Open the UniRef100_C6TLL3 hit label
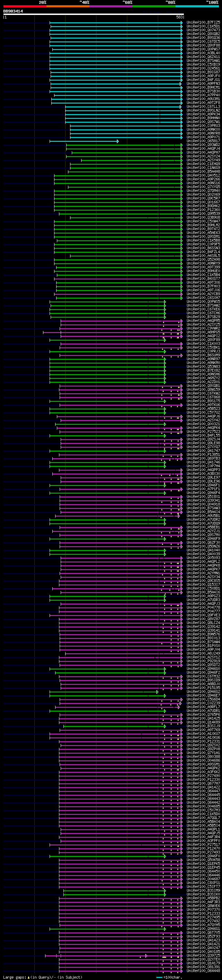The width and height of the screenshot is (222, 980). tap(203, 107)
